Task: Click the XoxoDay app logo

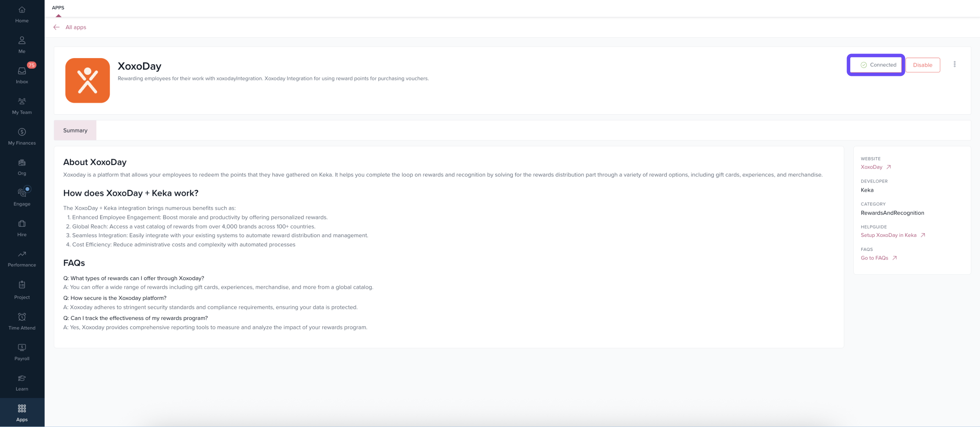Action: (x=88, y=81)
